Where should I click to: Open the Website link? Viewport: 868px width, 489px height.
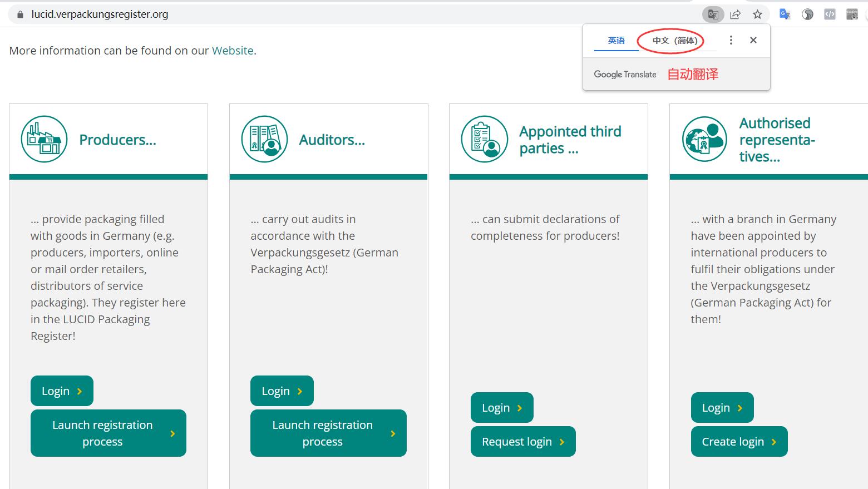pyautogui.click(x=233, y=51)
